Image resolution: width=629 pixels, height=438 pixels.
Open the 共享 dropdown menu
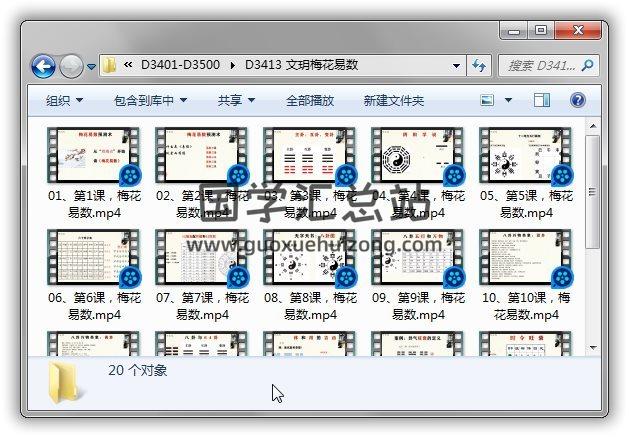tap(236, 100)
